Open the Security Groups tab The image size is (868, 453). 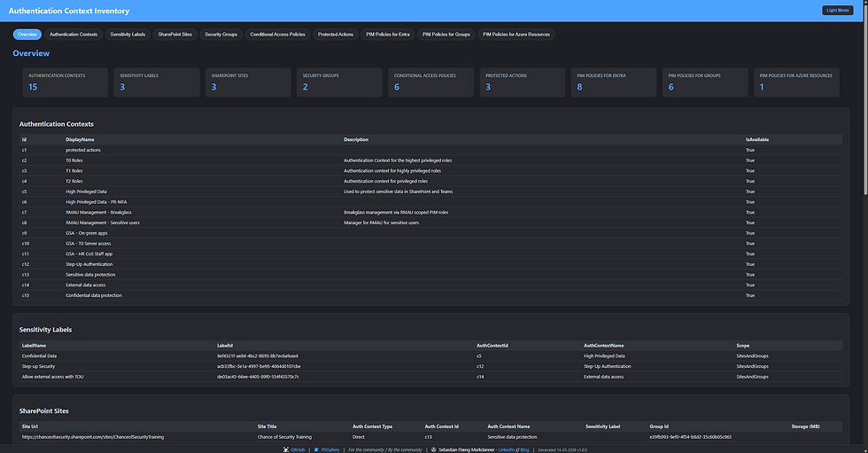221,35
